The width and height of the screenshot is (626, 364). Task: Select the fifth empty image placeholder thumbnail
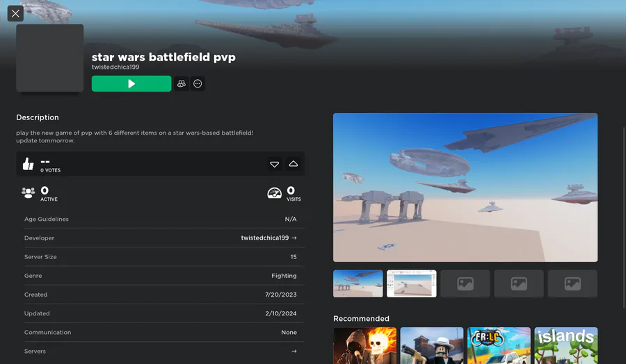click(572, 283)
